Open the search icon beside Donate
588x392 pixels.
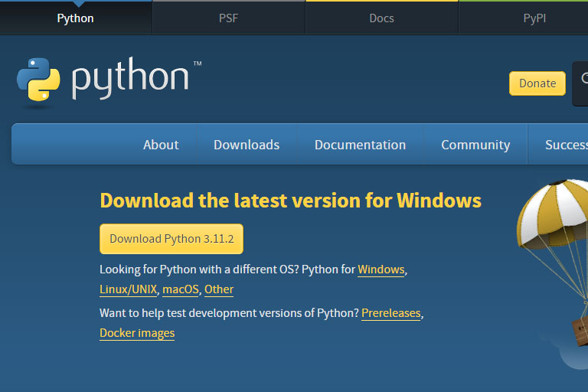click(x=583, y=78)
